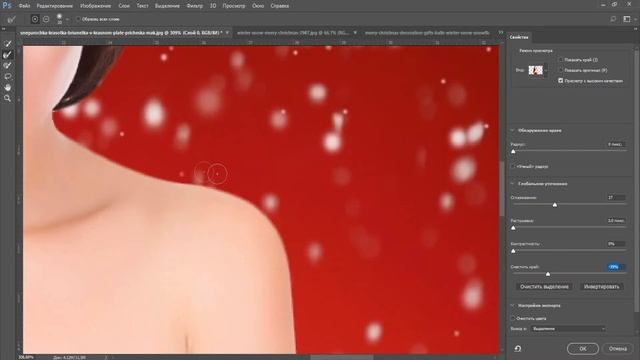Screen dimensions: 640x360
Task: Click the canvas horizontal scrollbar
Action: click(342, 357)
